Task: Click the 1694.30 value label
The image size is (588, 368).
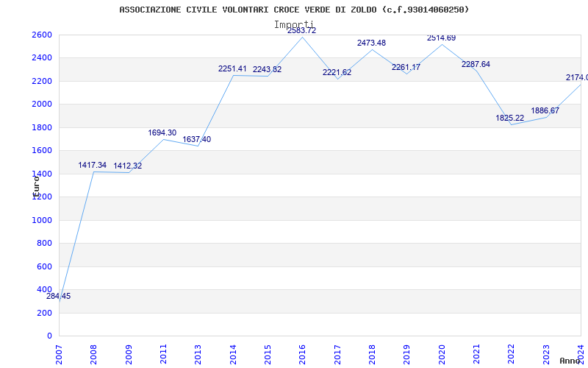Action: pos(162,133)
